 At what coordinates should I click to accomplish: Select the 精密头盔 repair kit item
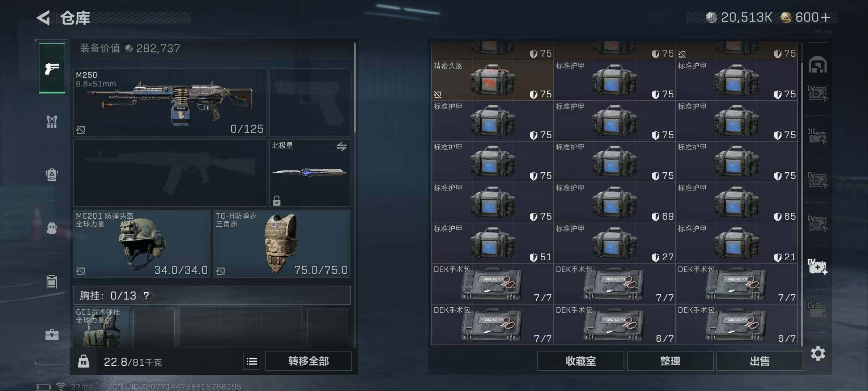(x=492, y=80)
